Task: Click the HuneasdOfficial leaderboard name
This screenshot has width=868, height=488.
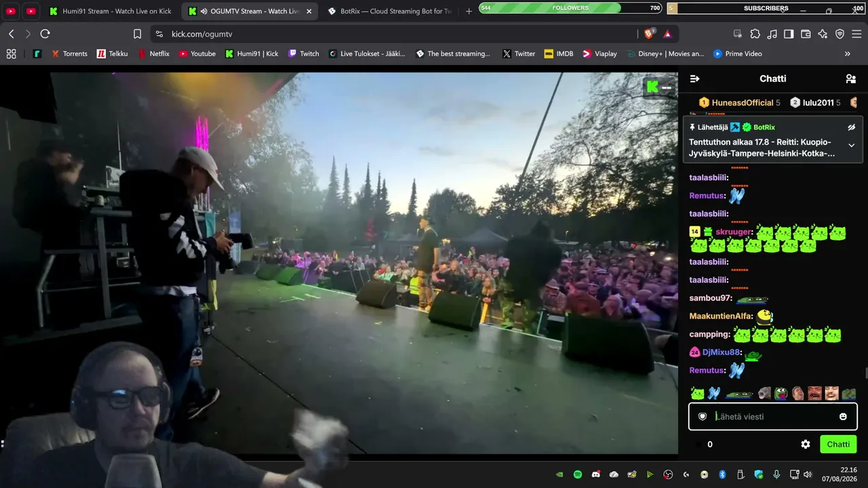Action: click(743, 102)
